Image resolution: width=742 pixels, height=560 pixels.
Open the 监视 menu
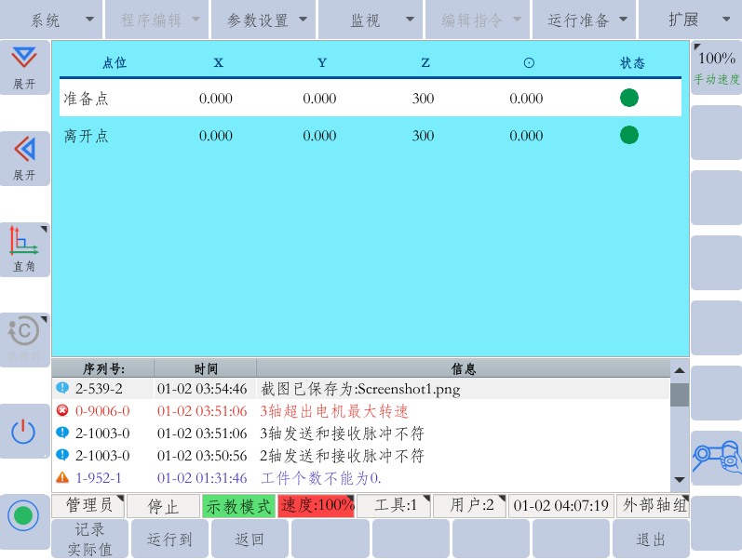(x=371, y=20)
